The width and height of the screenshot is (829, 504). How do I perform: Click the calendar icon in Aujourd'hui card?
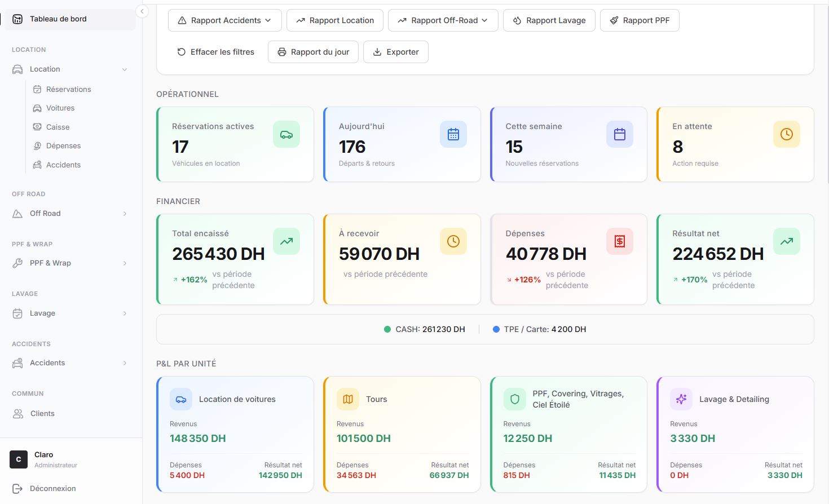point(453,134)
